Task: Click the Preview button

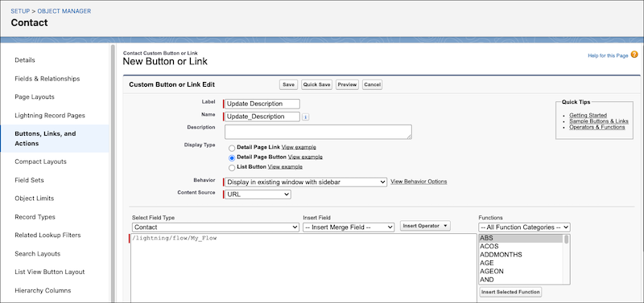Action: pos(347,85)
